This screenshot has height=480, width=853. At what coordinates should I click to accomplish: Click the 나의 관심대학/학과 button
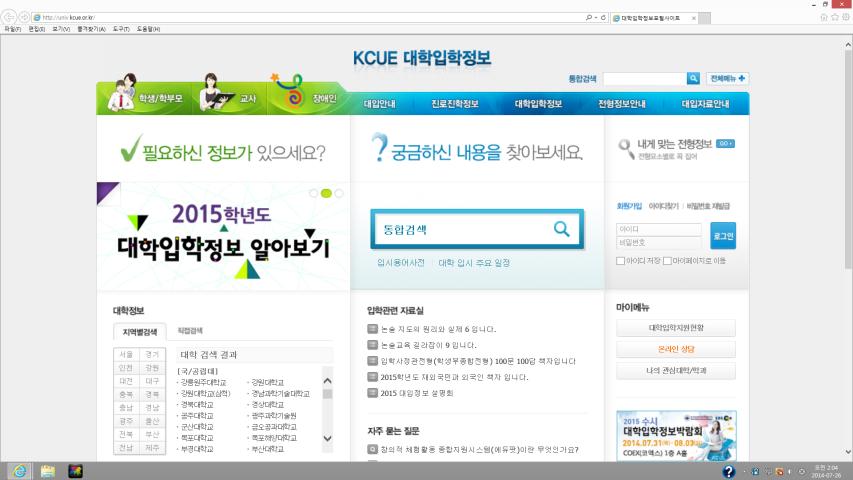pyautogui.click(x=676, y=370)
